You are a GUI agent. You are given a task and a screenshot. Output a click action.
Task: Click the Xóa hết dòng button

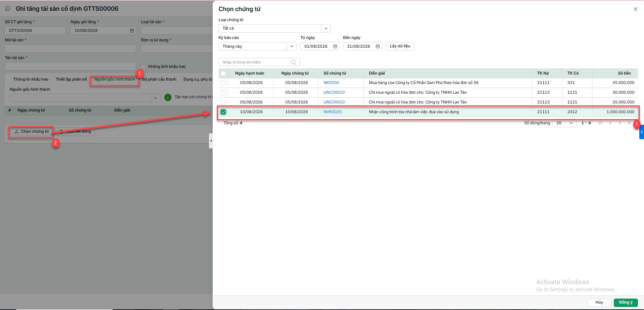point(75,131)
